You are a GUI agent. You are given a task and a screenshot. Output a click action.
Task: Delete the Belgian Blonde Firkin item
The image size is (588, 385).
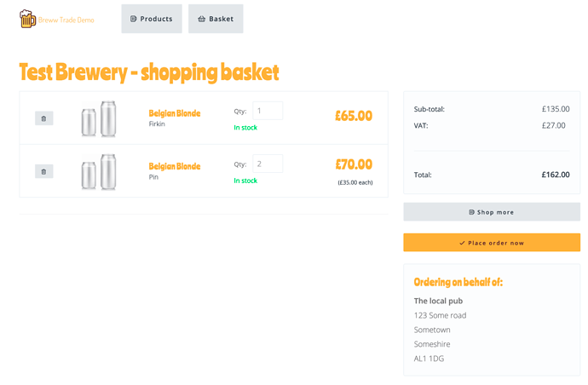pos(43,118)
